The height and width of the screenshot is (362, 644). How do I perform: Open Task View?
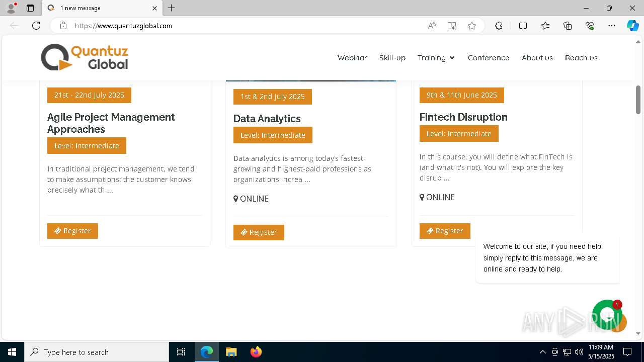[181, 352]
